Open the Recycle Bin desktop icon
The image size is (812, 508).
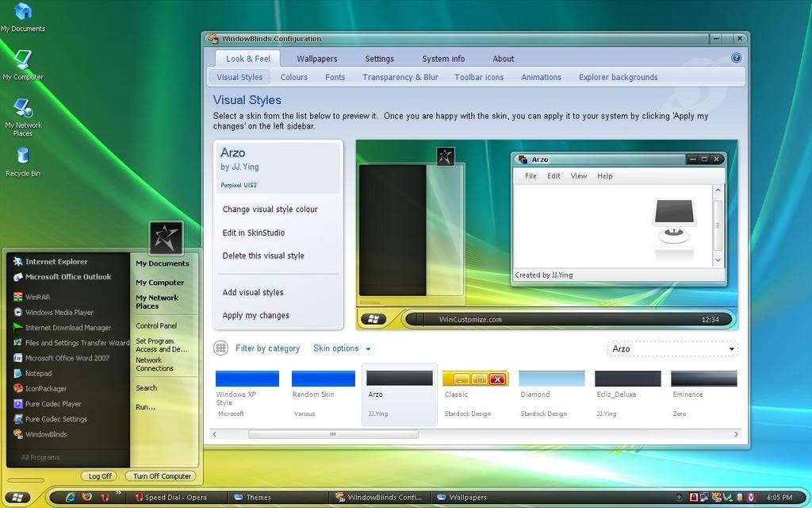pos(22,158)
